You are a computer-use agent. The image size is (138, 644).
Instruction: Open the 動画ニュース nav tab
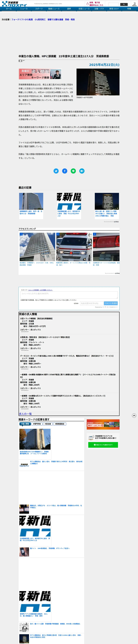[54, 9]
